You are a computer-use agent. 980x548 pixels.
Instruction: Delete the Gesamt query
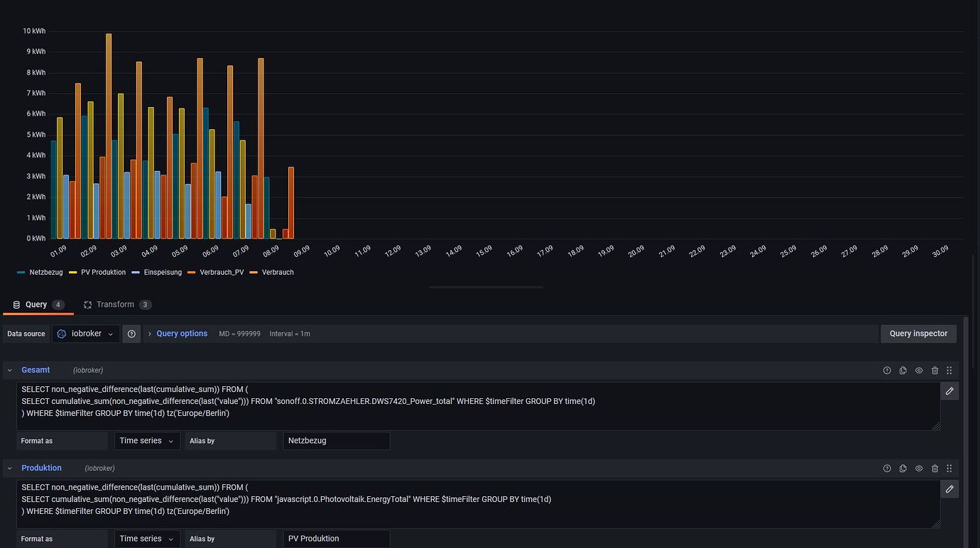click(935, 370)
